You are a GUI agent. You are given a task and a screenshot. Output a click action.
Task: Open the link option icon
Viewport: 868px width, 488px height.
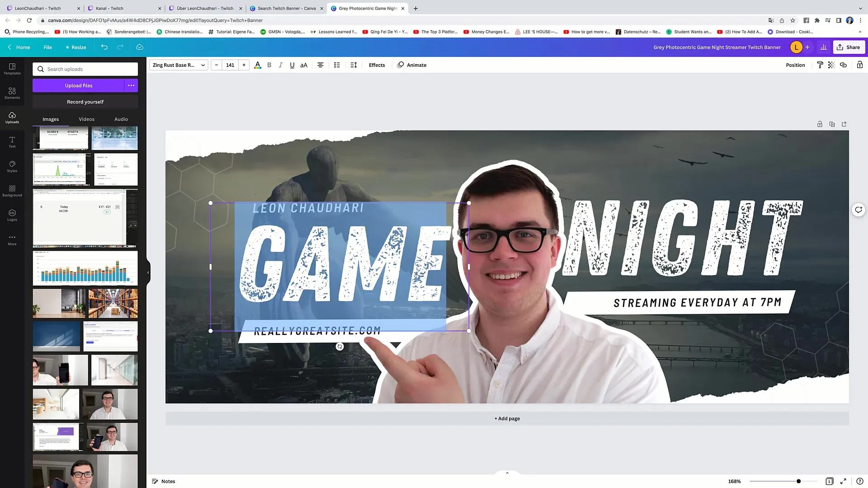(843, 65)
